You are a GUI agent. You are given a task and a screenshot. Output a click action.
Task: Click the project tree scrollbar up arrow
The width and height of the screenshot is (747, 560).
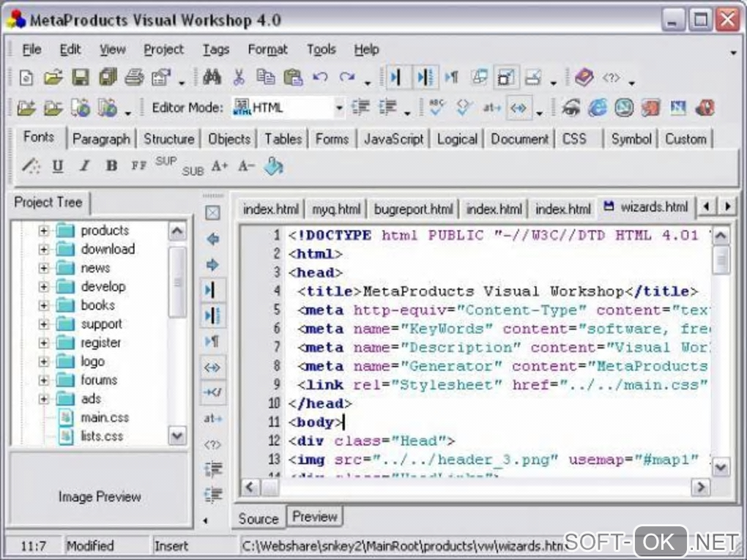177,231
